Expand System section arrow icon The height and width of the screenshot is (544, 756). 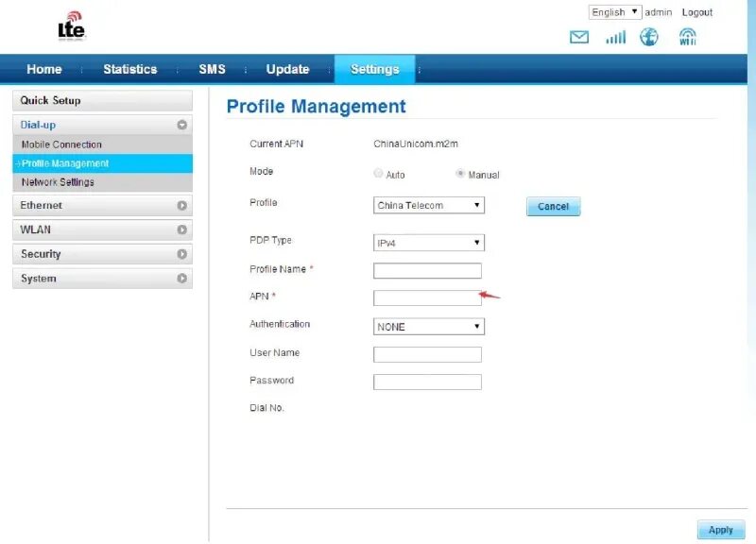coord(181,278)
